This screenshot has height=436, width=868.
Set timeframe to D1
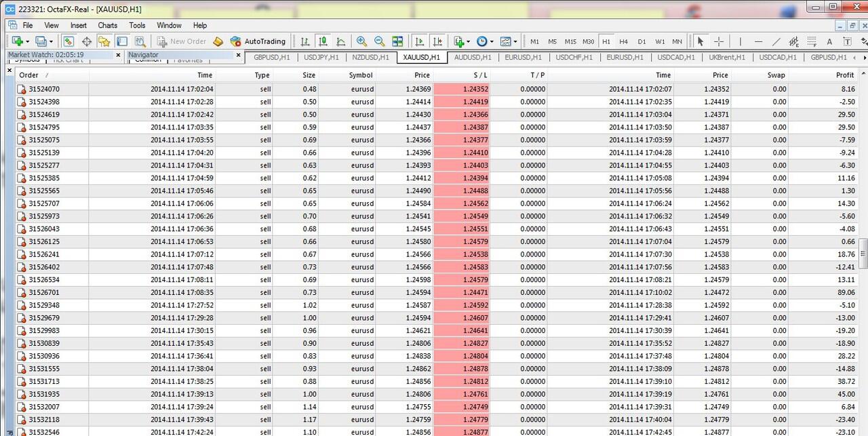pos(642,41)
